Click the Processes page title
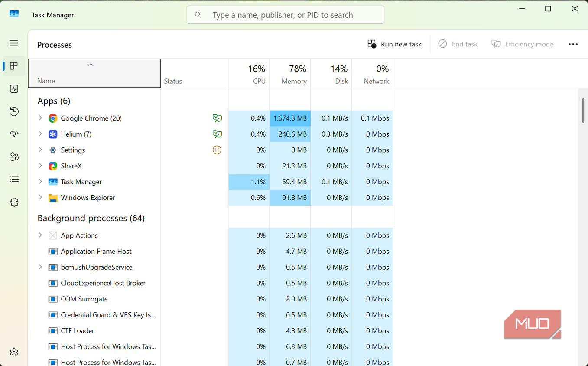Image resolution: width=588 pixels, height=366 pixels. [55, 45]
